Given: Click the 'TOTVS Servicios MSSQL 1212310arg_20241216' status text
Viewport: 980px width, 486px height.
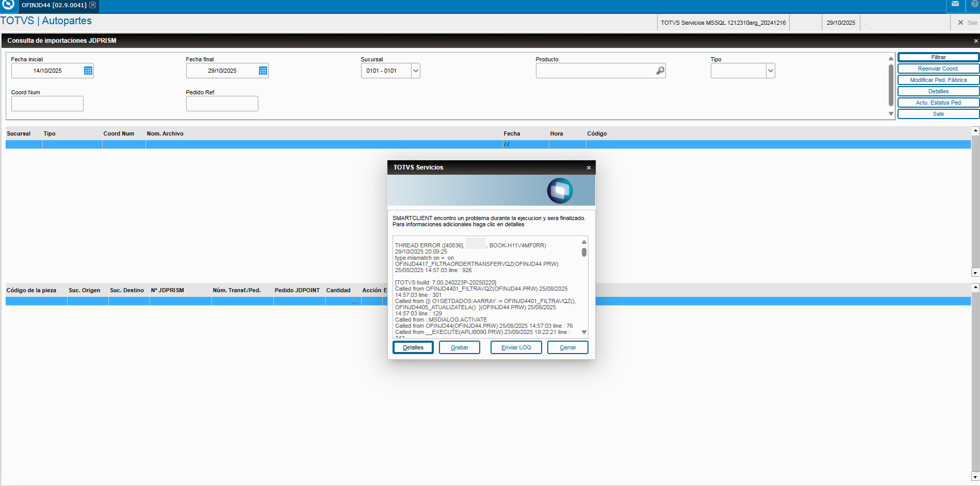Looking at the screenshot, I should [723, 23].
